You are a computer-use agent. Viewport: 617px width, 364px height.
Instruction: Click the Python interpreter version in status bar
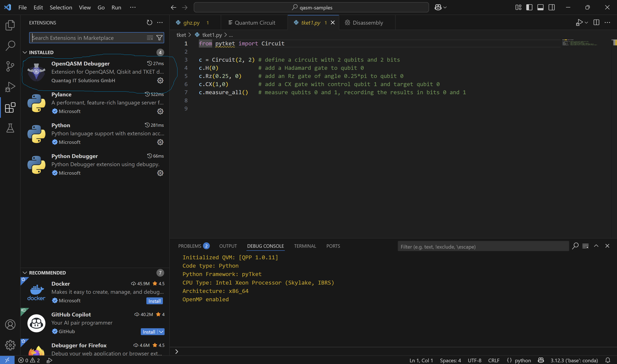tap(574, 360)
